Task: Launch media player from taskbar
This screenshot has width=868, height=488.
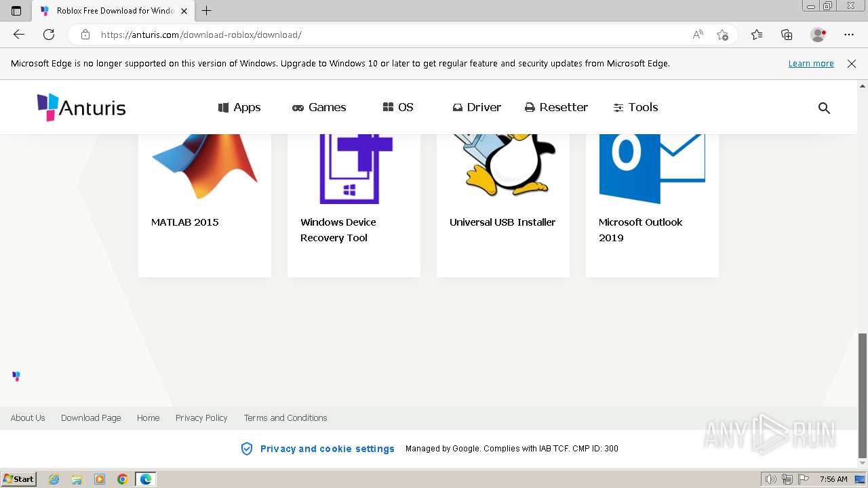Action: pyautogui.click(x=100, y=479)
